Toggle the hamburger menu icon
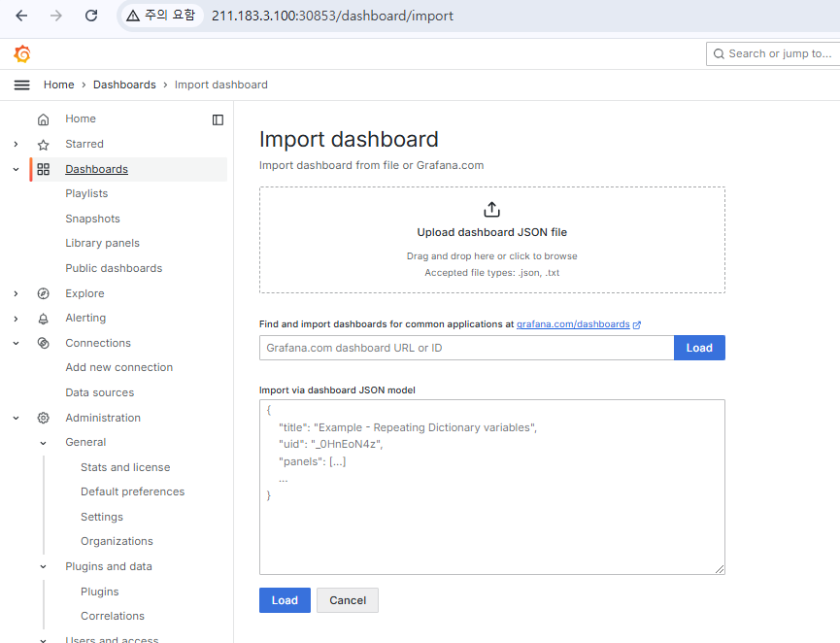The image size is (840, 643). [x=21, y=85]
